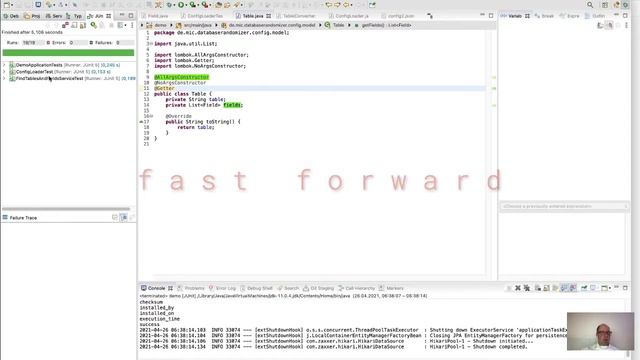Image resolution: width=640 pixels, height=360 pixels.
Task: Click the Table class breadcrumb segment
Action: [335, 25]
